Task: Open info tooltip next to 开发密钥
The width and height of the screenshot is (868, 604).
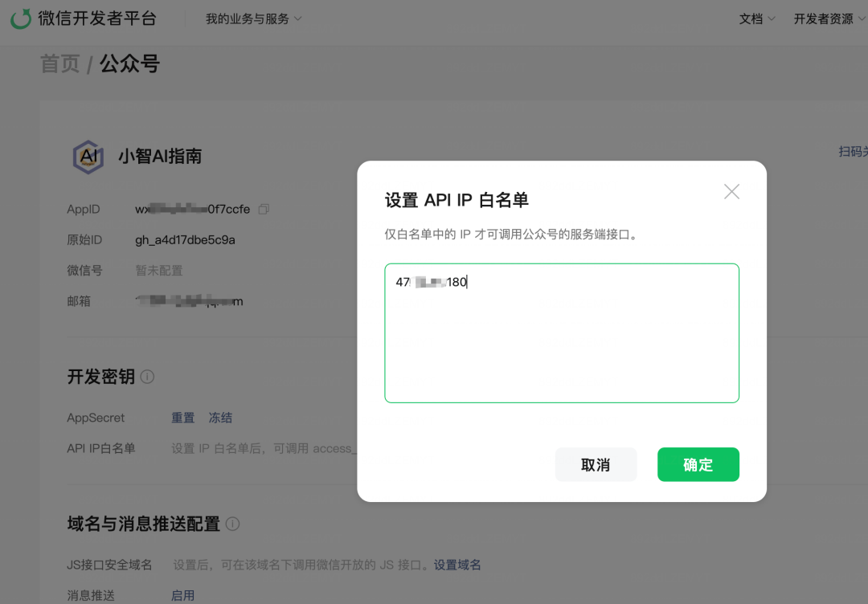Action: pyautogui.click(x=147, y=377)
